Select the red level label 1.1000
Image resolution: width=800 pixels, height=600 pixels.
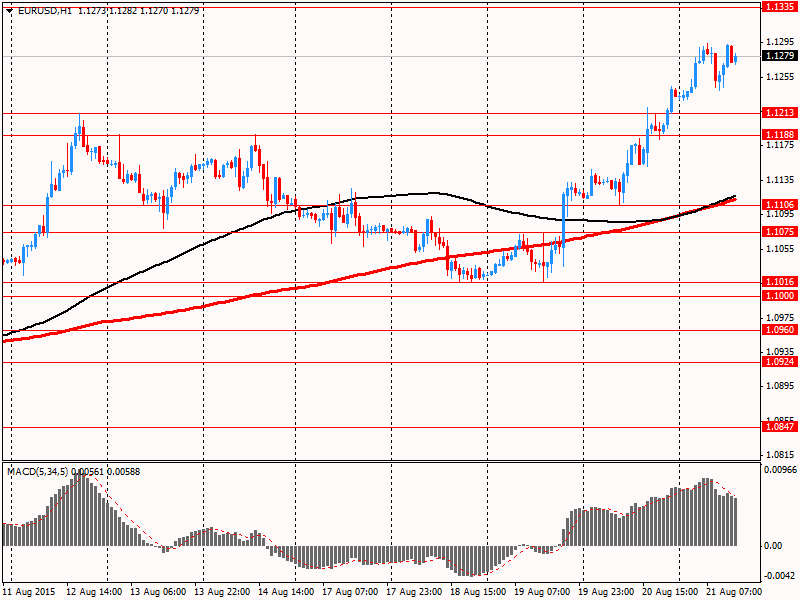point(780,296)
